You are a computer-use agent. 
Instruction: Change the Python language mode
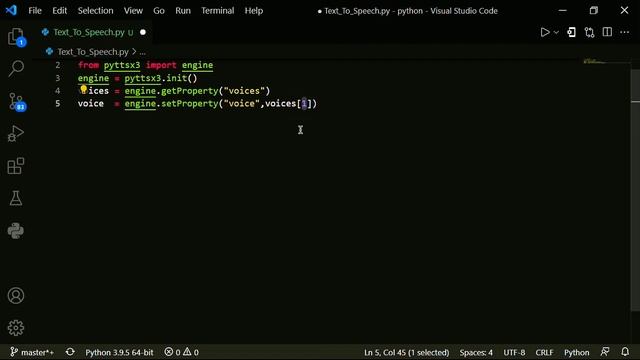pyautogui.click(x=576, y=352)
